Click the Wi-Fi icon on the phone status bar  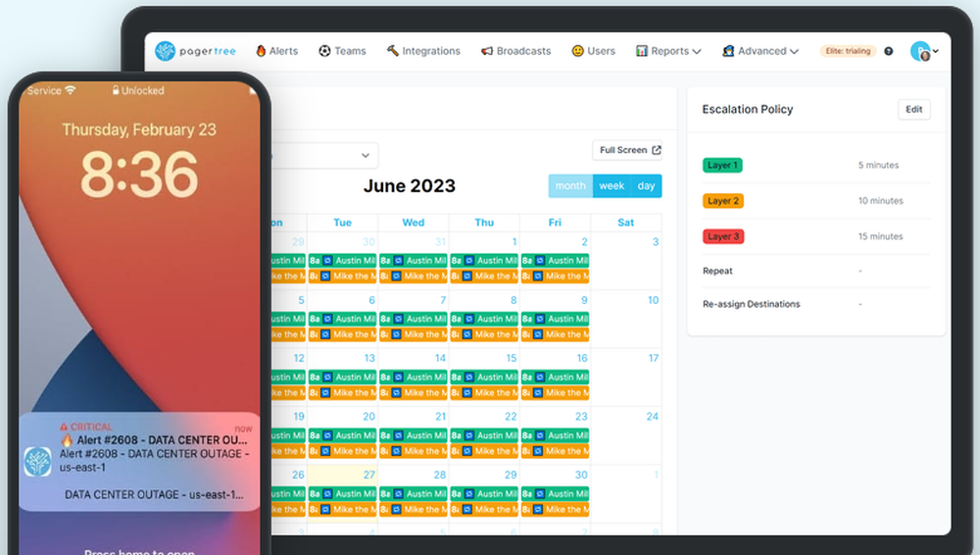[x=70, y=90]
